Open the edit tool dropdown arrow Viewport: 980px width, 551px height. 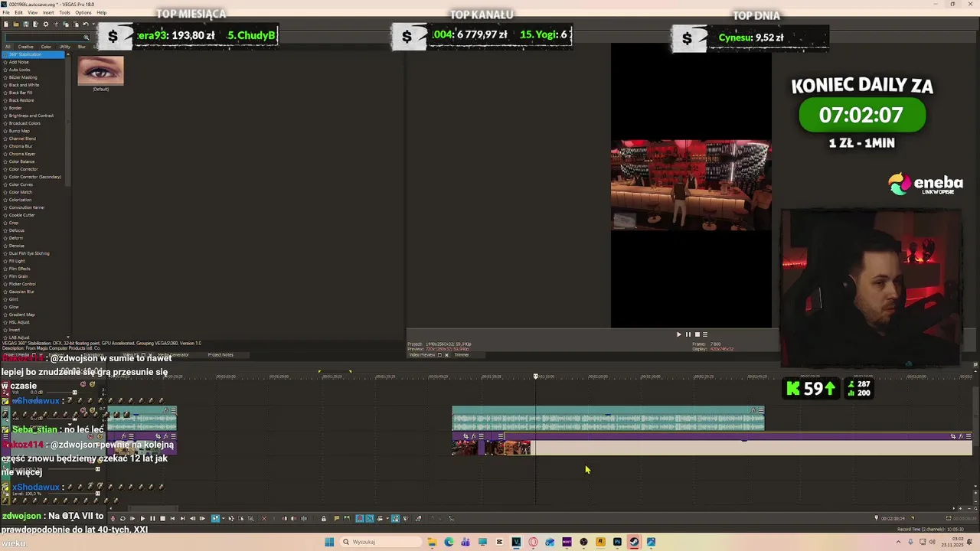click(224, 519)
